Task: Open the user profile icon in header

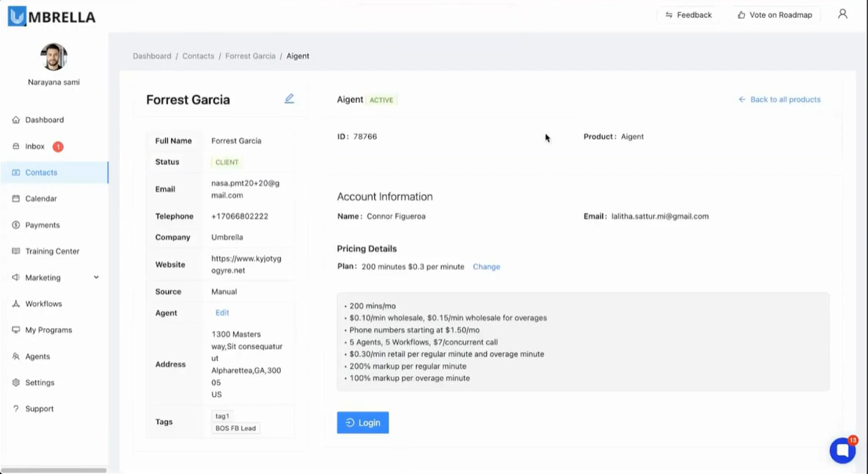Action: (x=842, y=14)
